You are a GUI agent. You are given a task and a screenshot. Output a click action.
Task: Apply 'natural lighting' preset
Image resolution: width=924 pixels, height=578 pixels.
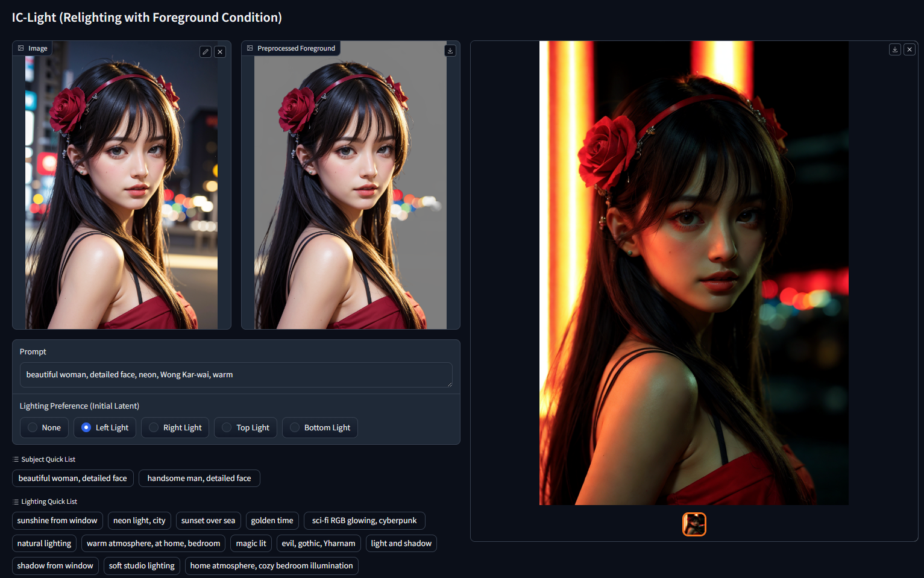44,544
